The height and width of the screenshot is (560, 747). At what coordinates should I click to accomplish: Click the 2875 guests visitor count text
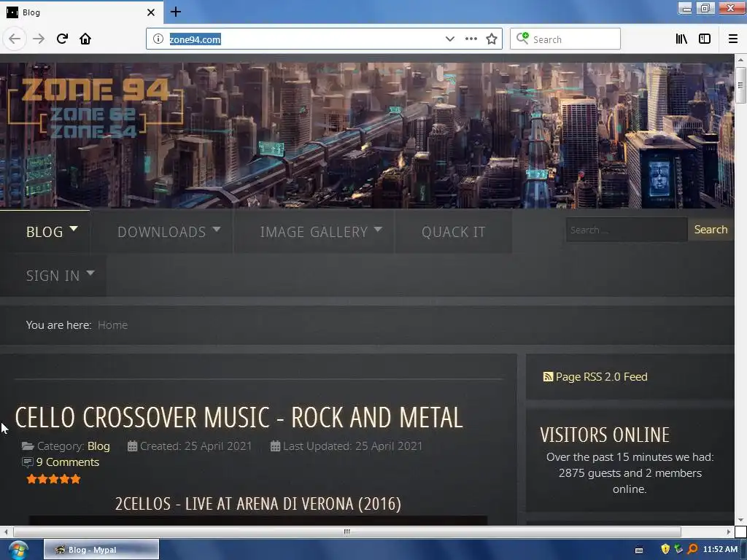630,473
